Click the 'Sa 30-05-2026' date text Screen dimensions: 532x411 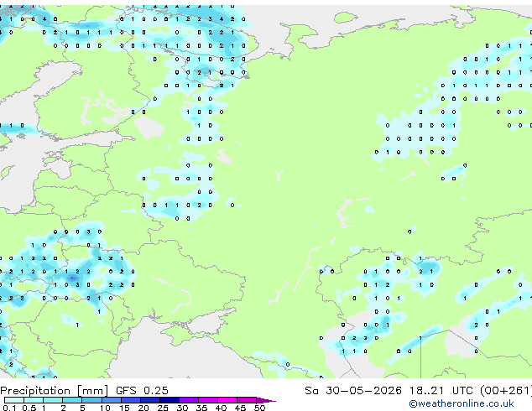pos(353,390)
